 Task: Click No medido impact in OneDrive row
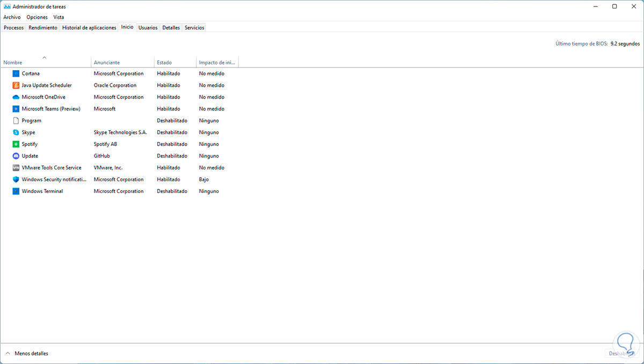tap(211, 97)
